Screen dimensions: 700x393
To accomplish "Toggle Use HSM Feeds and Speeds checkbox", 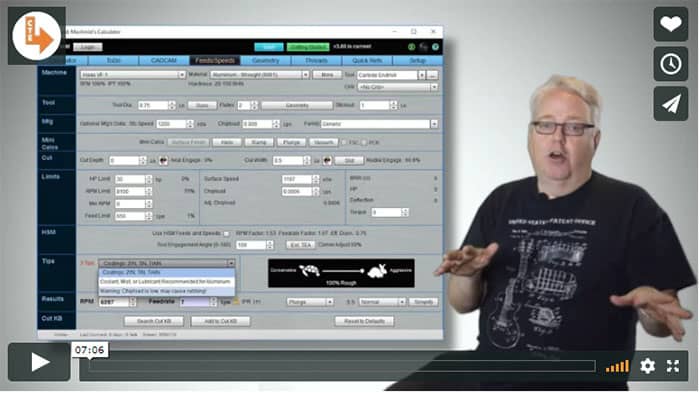I will tap(226, 234).
